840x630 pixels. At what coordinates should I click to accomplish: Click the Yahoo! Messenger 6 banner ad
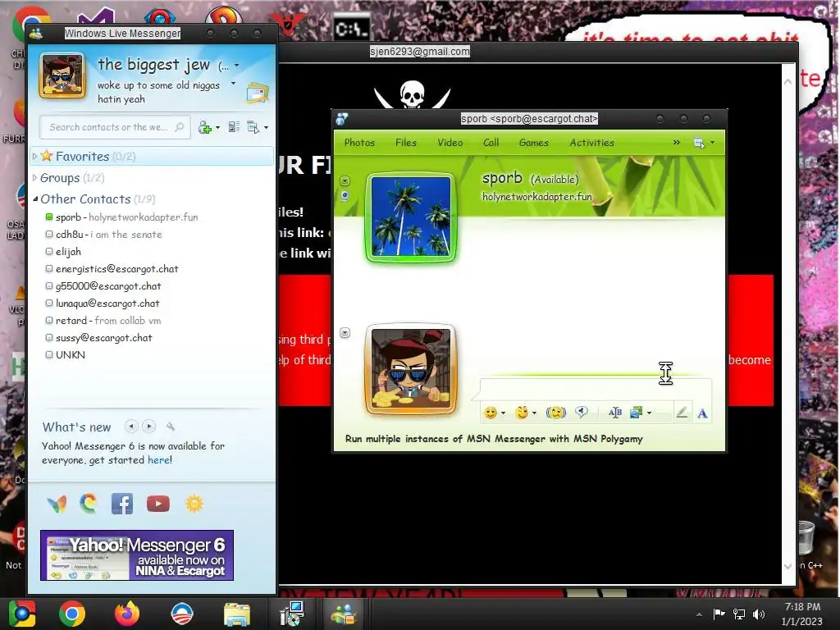137,555
